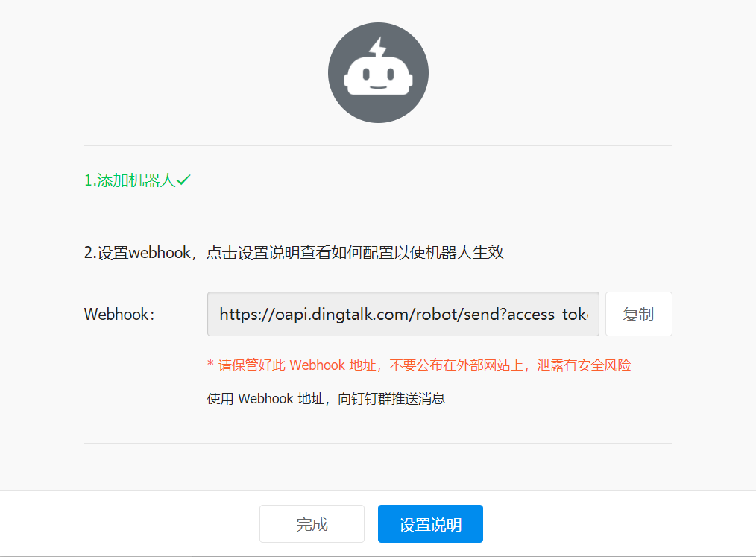Click the word webhook in step 2 heading
Viewport: 756px width, 557px height.
[160, 253]
